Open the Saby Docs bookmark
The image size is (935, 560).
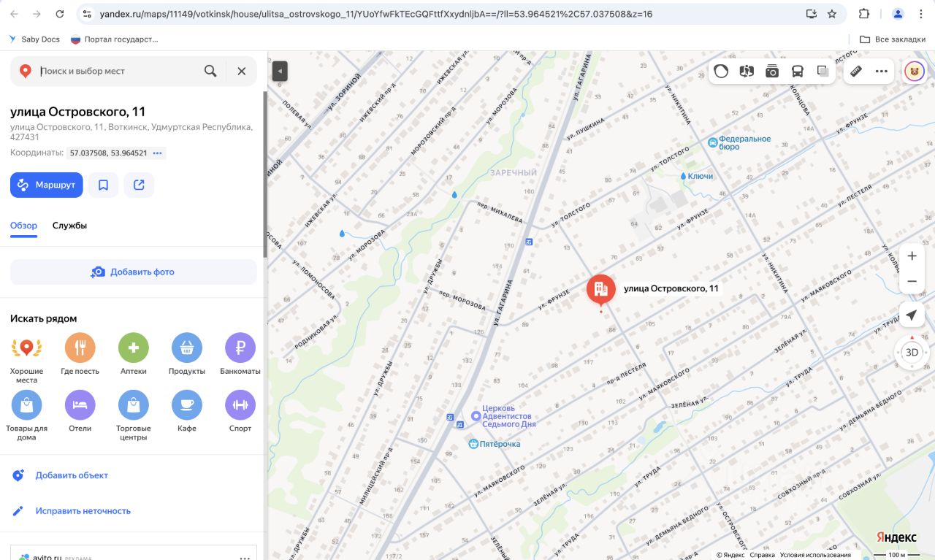point(34,39)
